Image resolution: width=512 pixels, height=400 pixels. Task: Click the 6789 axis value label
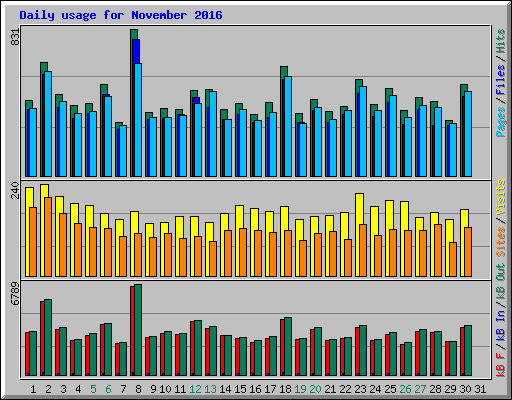click(15, 294)
